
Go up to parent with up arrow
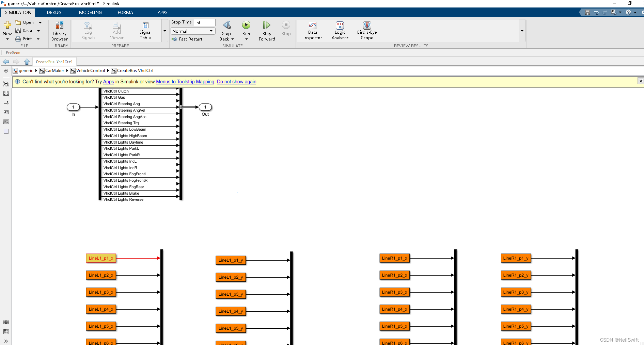point(27,62)
